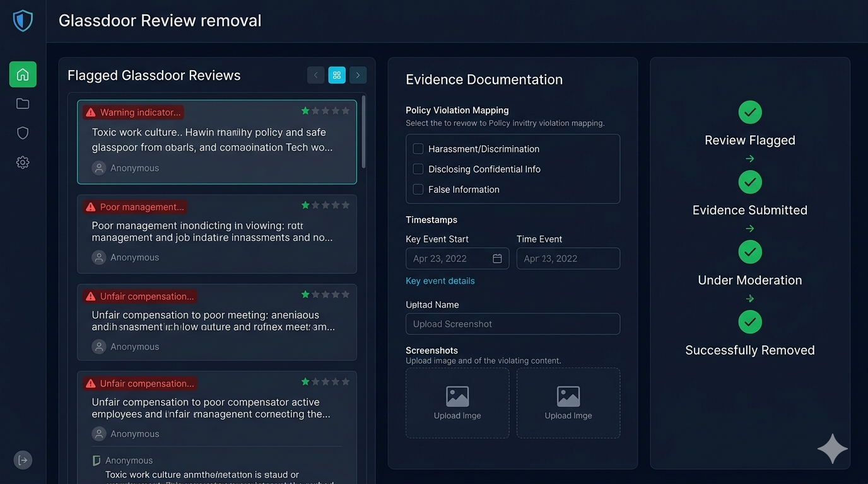
Task: Click the "Glassdoor Review removal" page title
Action: 160,21
